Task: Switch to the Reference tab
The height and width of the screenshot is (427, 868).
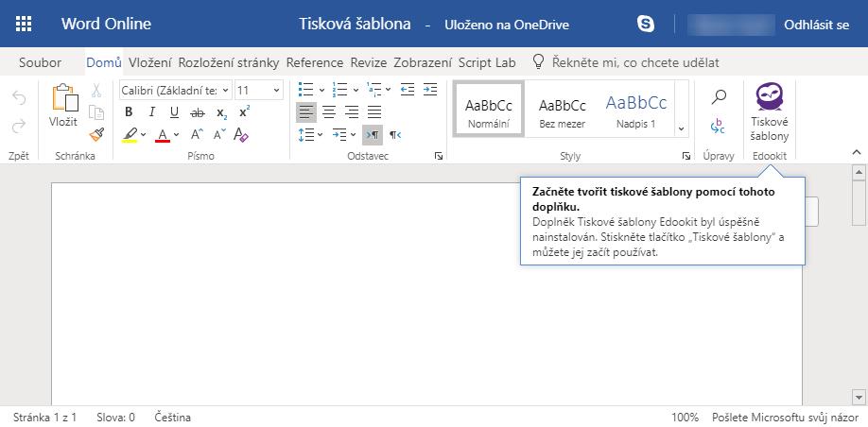Action: pos(315,62)
